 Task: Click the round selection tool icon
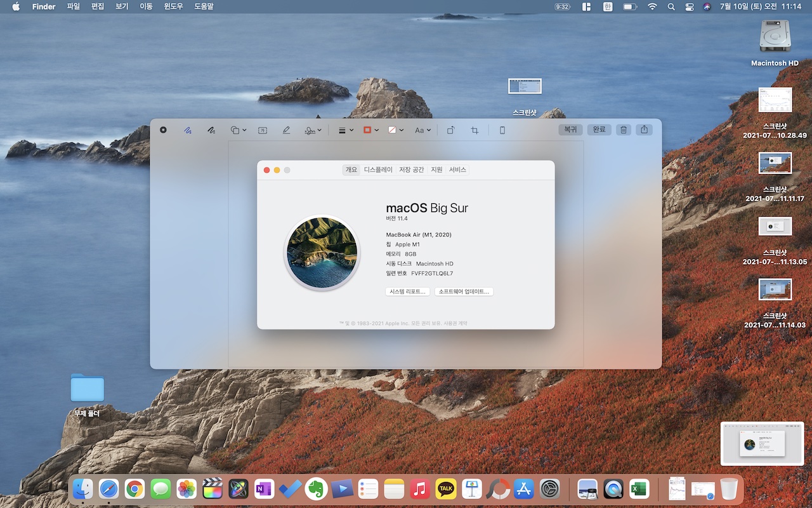tap(163, 130)
